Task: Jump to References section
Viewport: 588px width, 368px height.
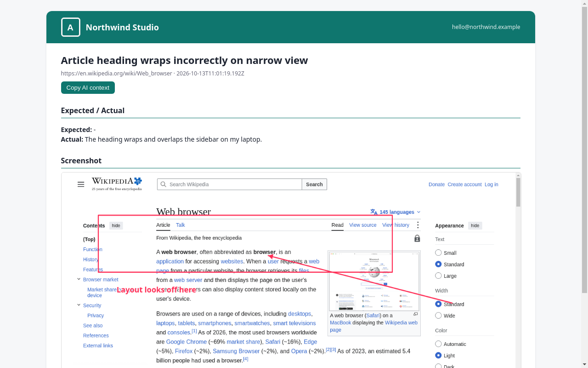Action: [96, 336]
